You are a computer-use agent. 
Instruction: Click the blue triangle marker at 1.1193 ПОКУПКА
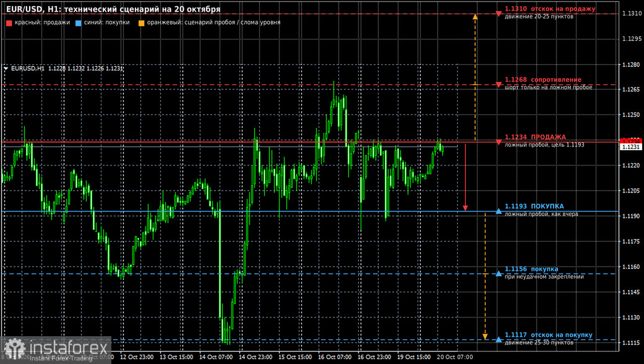[499, 211]
